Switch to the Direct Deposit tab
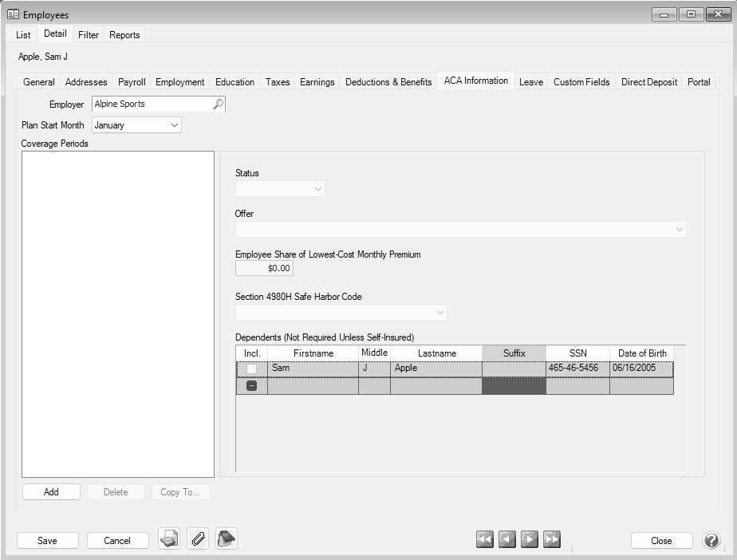 648,82
